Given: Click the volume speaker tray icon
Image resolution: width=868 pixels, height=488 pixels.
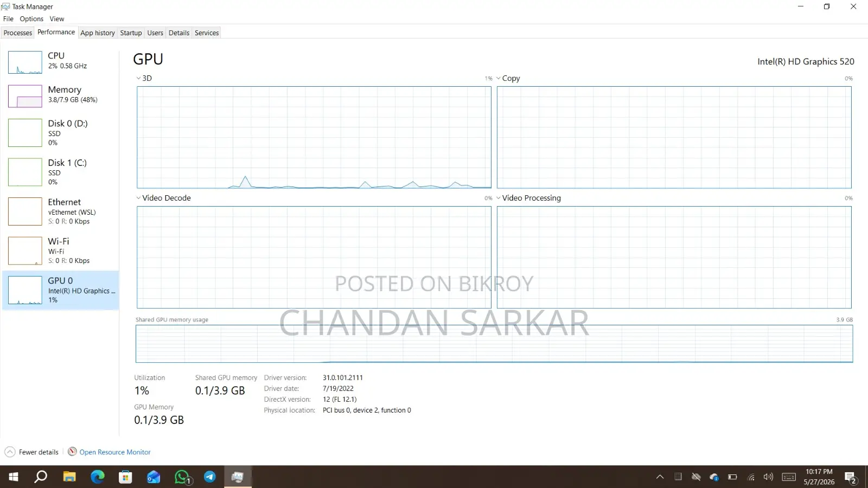Looking at the screenshot, I should tap(768, 477).
